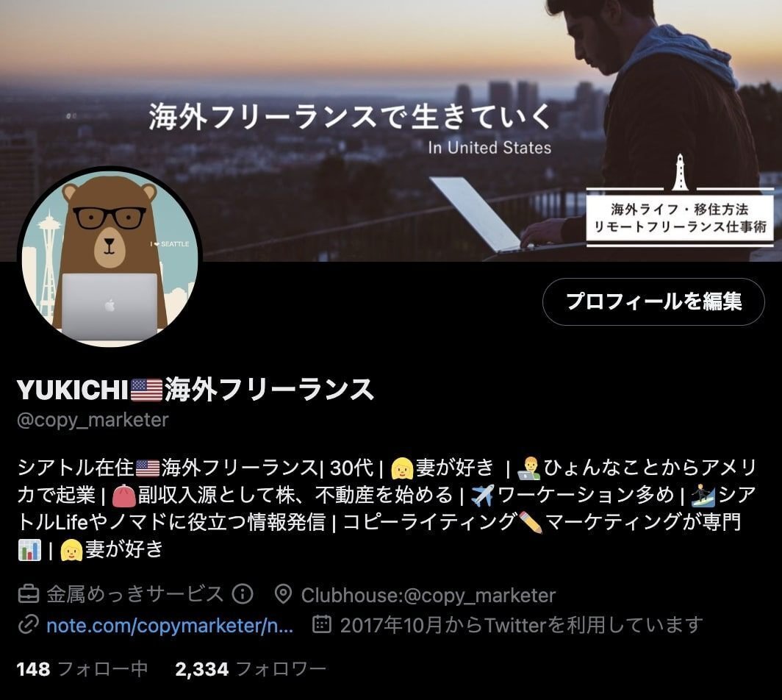Click the calendar join date icon
The image size is (782, 700).
(322, 624)
